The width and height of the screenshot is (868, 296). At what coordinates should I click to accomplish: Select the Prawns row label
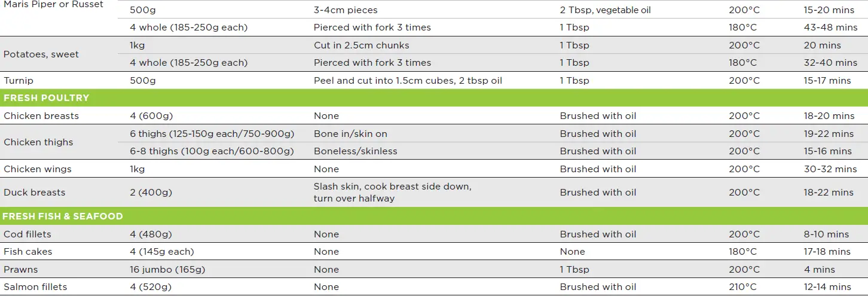coord(21,270)
